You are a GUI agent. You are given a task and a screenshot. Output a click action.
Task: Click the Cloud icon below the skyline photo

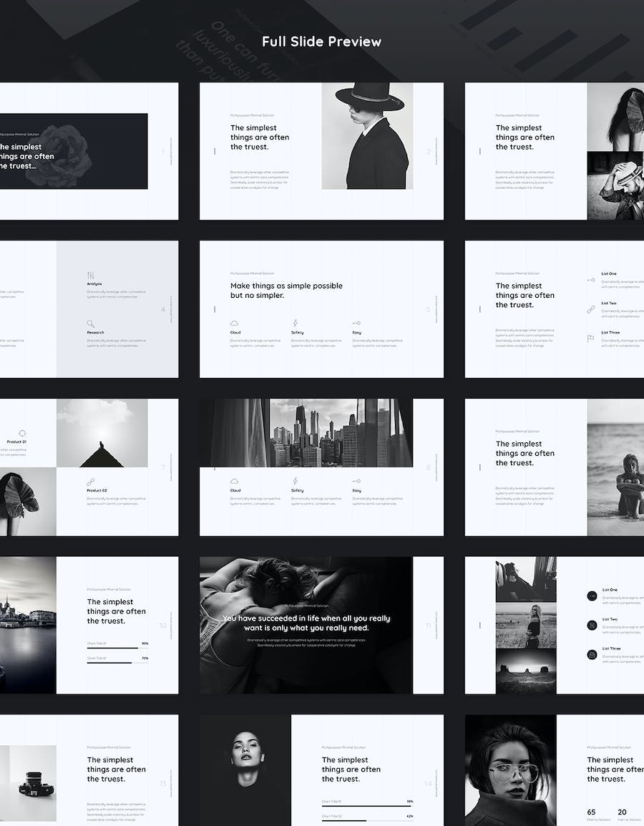point(234,481)
